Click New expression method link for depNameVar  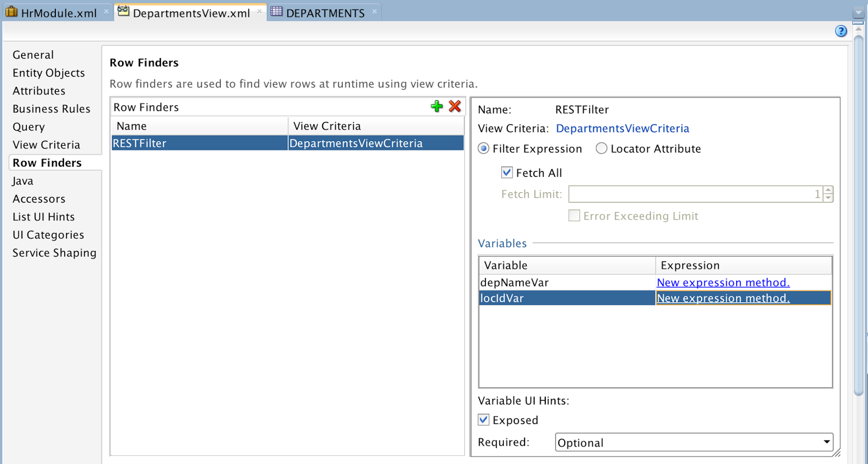723,283
